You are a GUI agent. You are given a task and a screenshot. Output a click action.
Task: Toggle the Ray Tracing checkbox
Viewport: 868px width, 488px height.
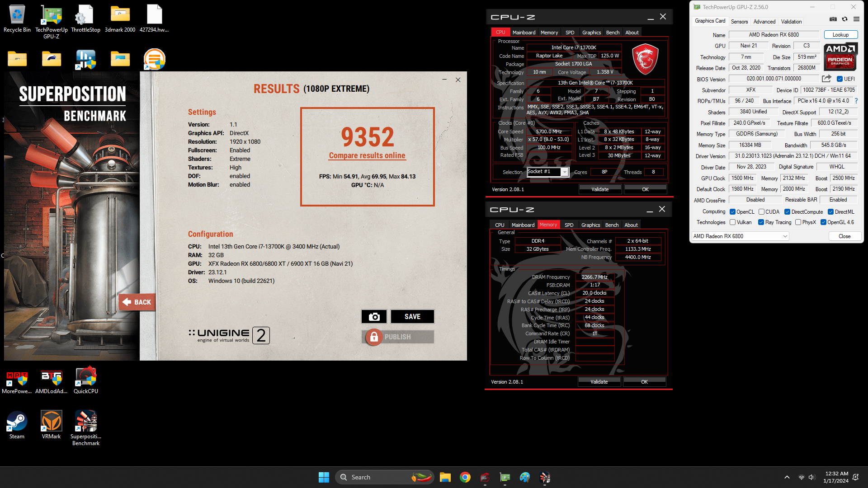click(761, 222)
